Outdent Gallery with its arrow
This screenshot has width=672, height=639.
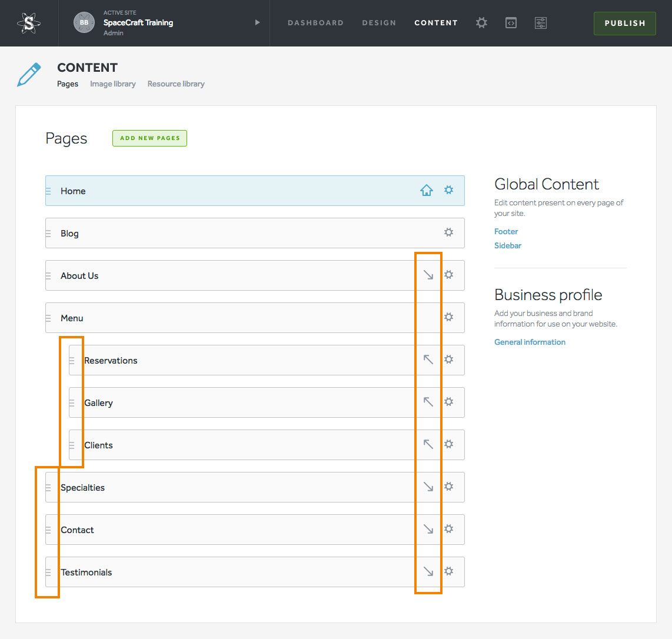click(x=428, y=401)
